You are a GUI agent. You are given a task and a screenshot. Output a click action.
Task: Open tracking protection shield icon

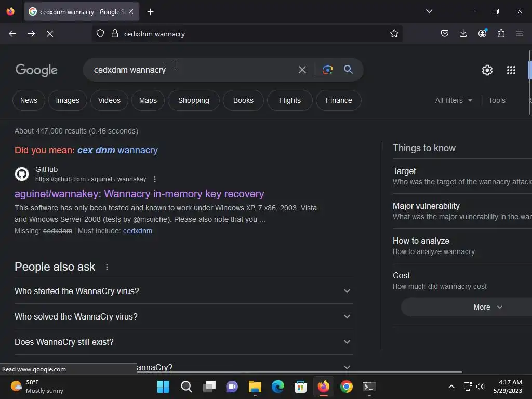(100, 34)
